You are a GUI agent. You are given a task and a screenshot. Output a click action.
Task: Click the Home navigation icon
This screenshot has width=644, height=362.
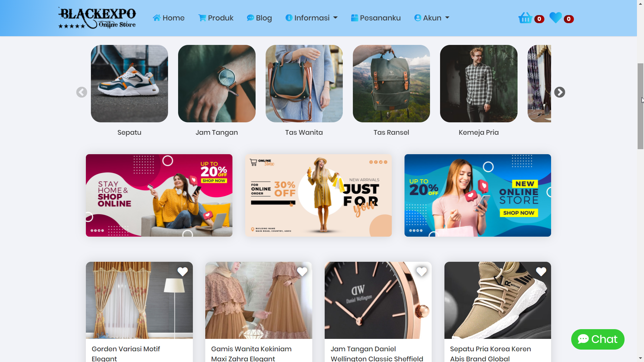point(157,18)
